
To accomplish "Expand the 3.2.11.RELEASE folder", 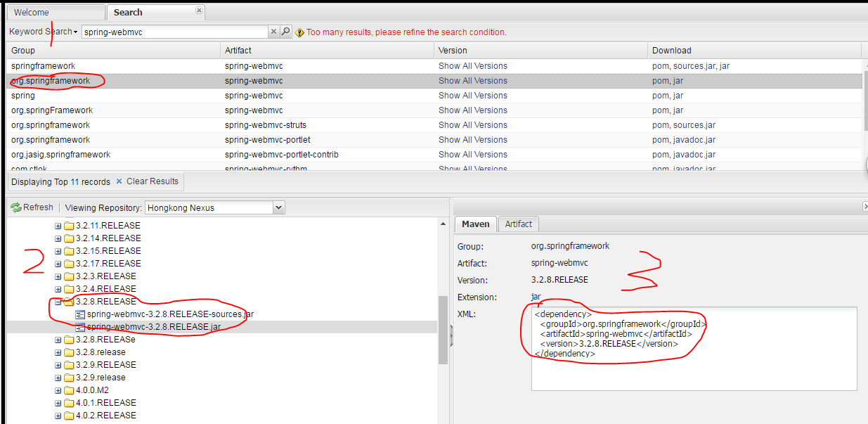I will pos(58,226).
